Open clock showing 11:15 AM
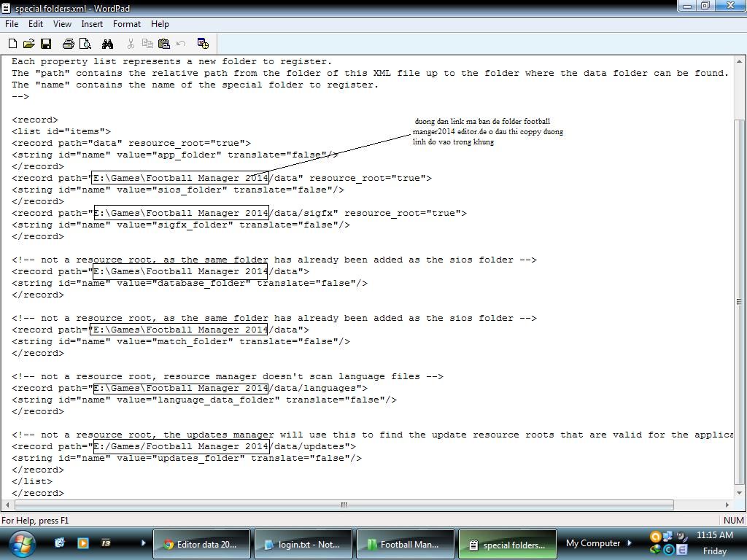 pos(715,535)
